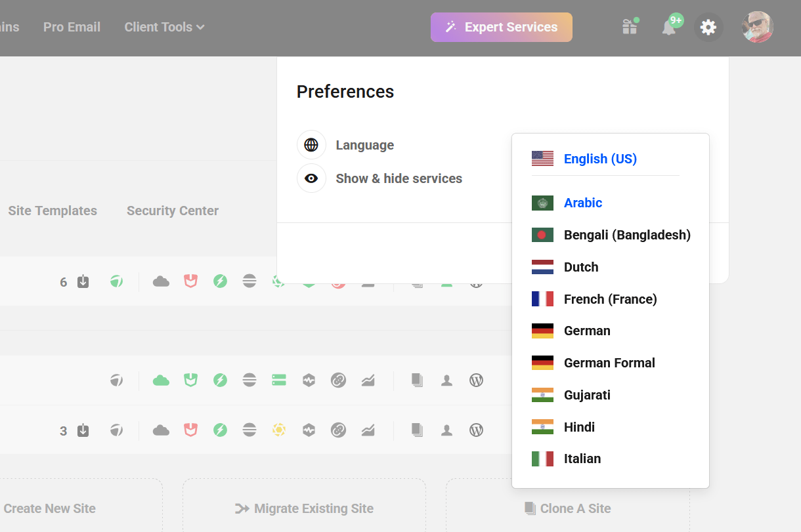Viewport: 801px width, 532px height.
Task: Open the WordPress admin icon for a site
Action: [x=477, y=380]
